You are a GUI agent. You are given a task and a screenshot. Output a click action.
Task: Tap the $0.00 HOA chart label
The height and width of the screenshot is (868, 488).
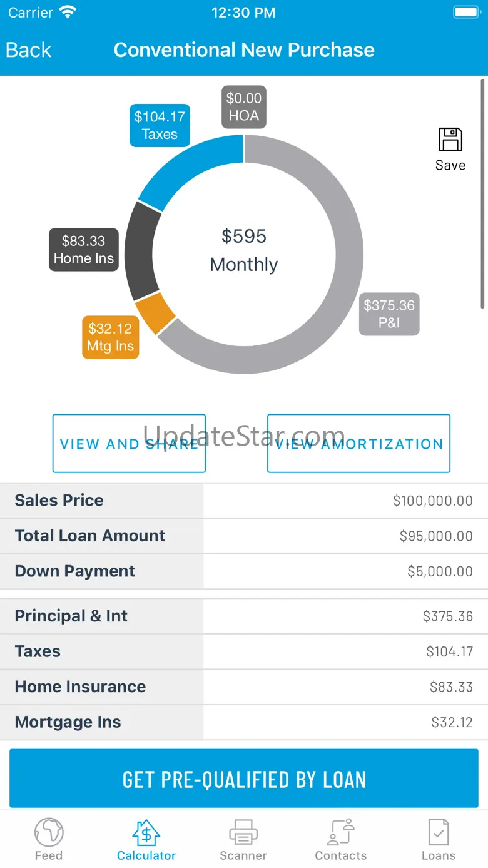tap(244, 106)
